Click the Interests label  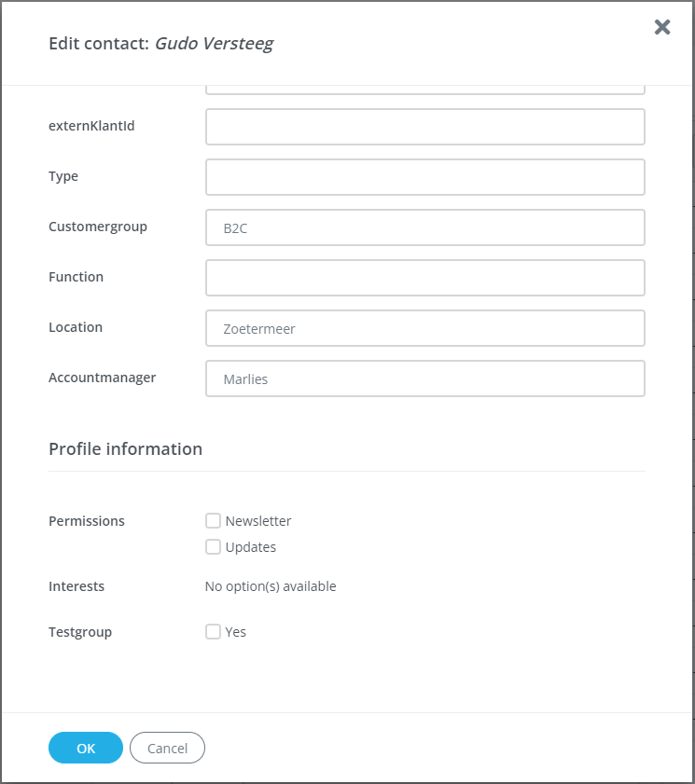(x=76, y=585)
